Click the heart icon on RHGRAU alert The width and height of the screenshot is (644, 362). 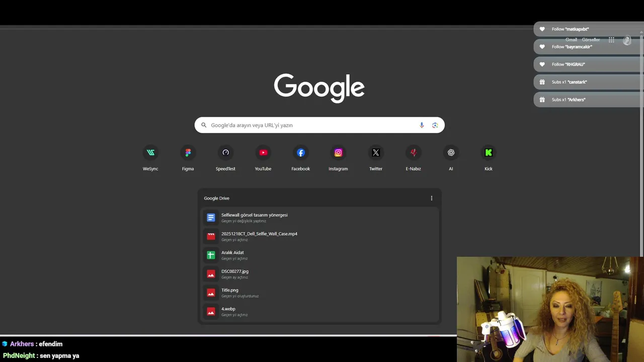click(x=542, y=64)
